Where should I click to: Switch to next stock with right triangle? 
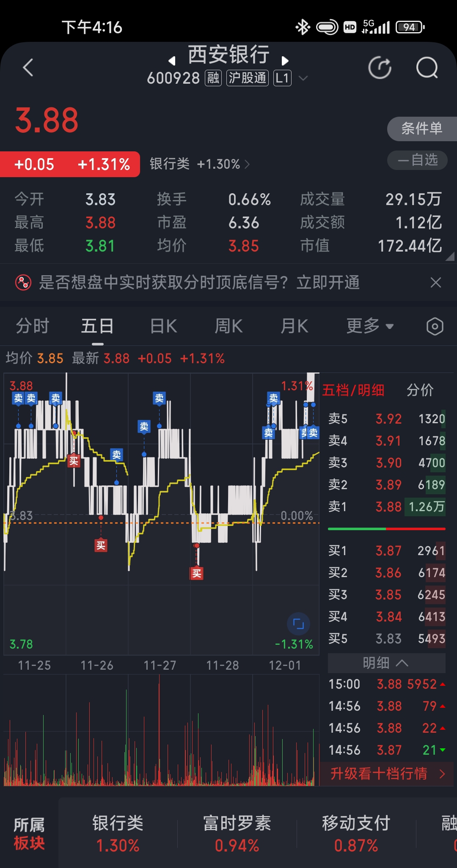[285, 61]
